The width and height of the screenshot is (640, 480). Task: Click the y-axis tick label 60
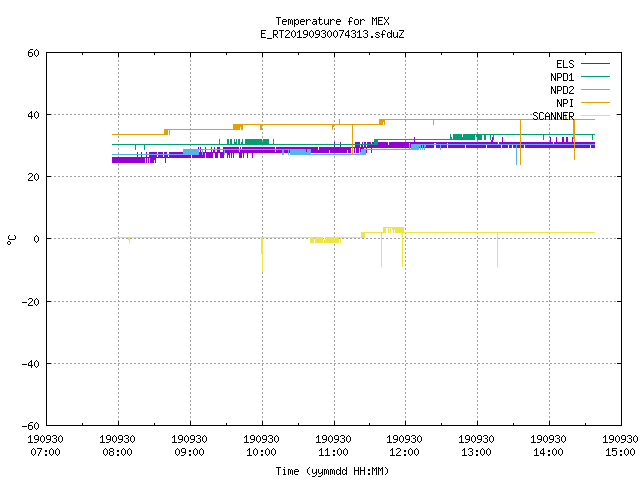(33, 53)
